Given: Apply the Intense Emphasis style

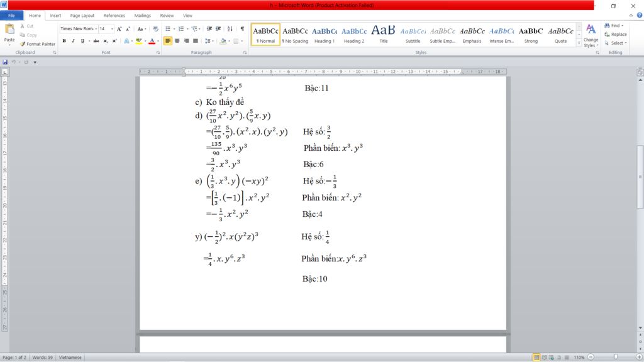Looking at the screenshot, I should point(501,35).
